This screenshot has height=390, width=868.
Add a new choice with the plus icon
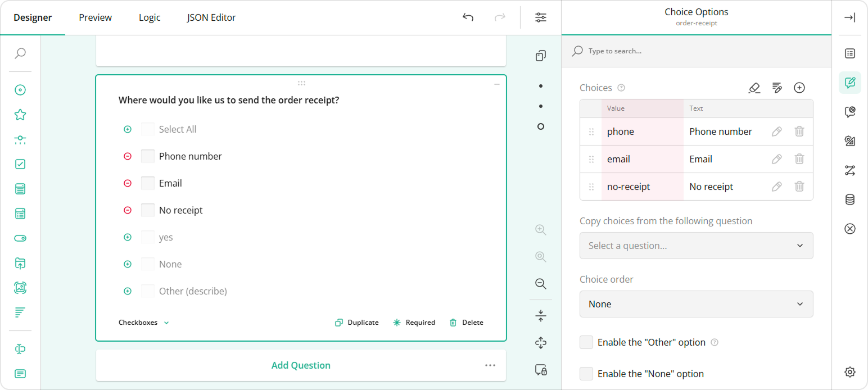coord(799,88)
